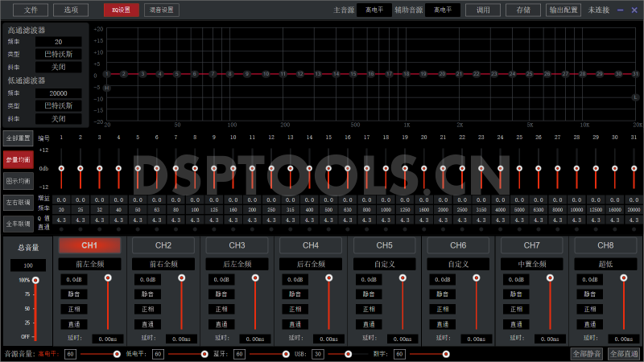Click the L low-pass marker on the EQ graph
This screenshot has height=362, width=644.
[x=635, y=97]
